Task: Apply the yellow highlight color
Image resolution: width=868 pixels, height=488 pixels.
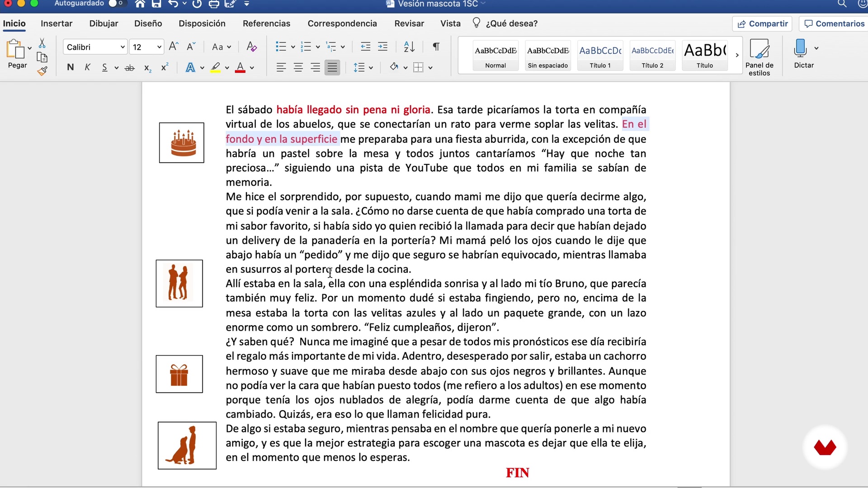Action: click(x=216, y=68)
